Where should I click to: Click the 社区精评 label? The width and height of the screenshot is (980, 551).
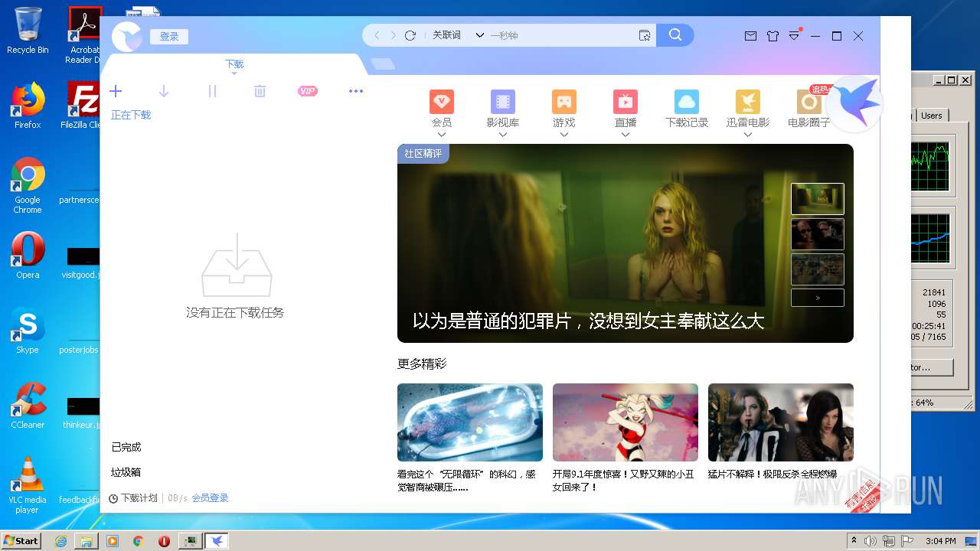(423, 154)
